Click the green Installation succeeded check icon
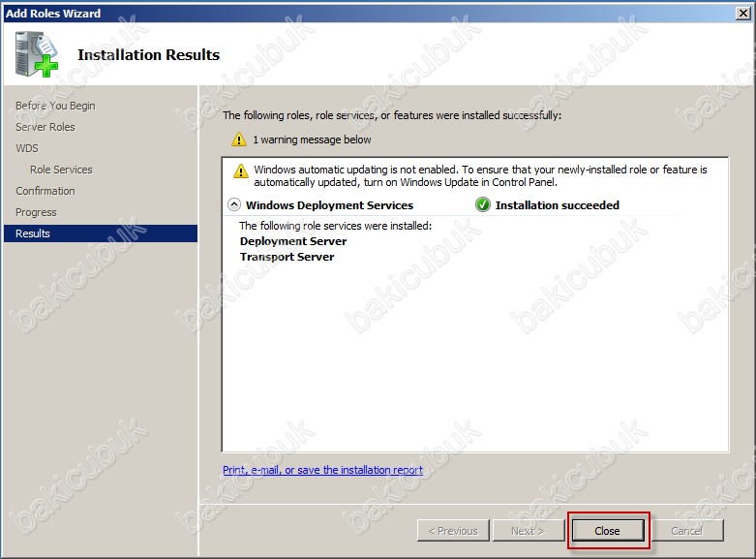 483,204
